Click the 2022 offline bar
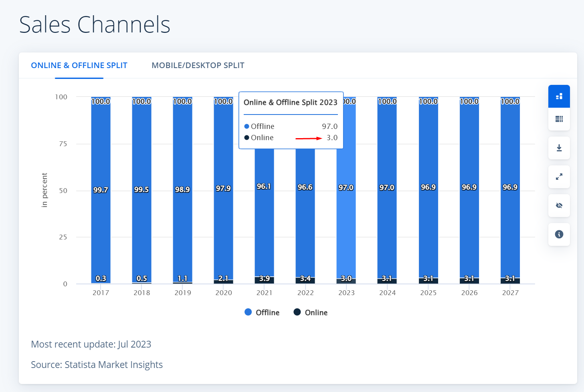The height and width of the screenshot is (392, 584). (305, 212)
